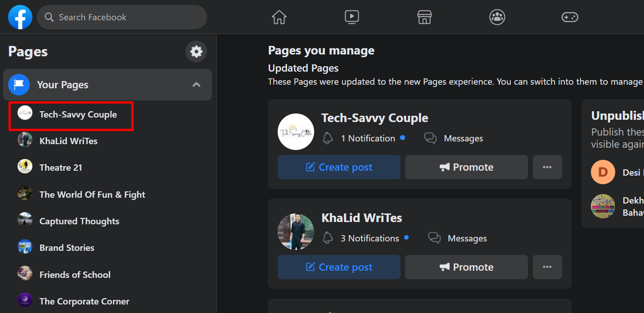Open Tech-Savvy Couple profile picture
The width and height of the screenshot is (644, 313).
pos(296,132)
